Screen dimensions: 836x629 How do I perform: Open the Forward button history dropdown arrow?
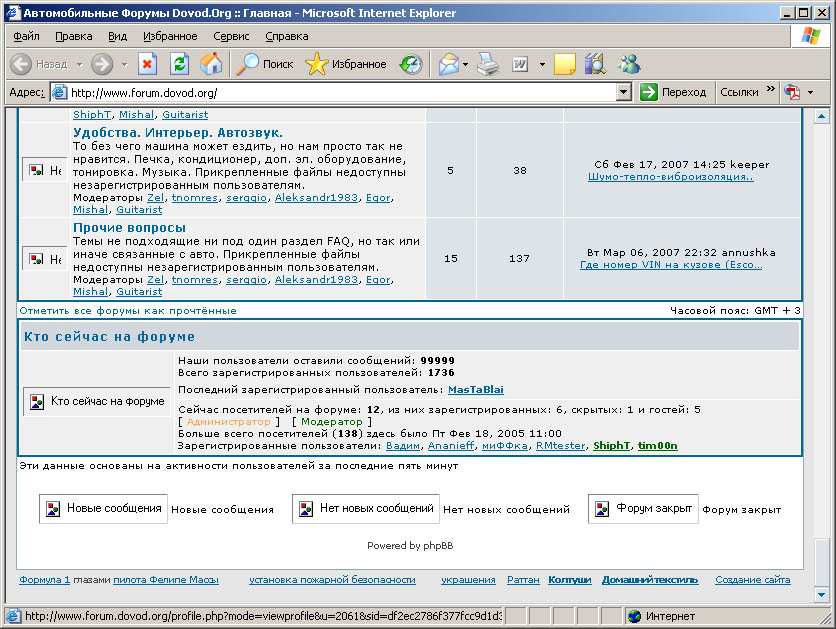click(x=124, y=64)
